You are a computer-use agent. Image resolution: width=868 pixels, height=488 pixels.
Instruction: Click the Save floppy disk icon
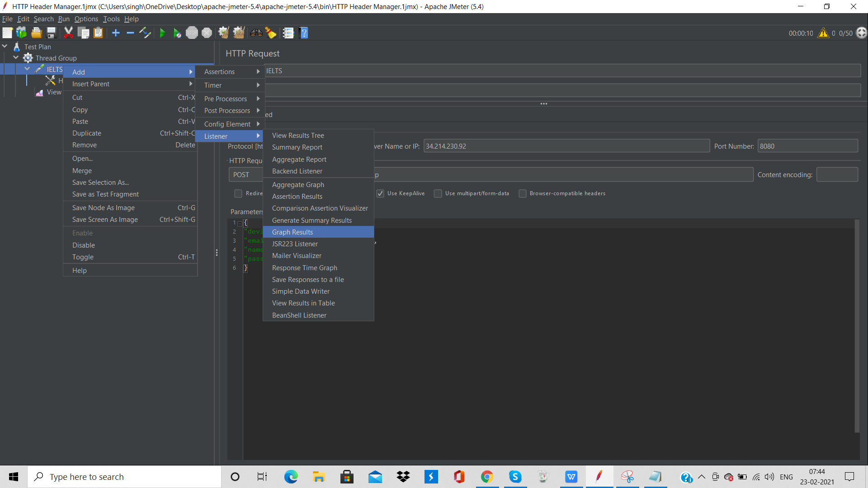pos(51,33)
